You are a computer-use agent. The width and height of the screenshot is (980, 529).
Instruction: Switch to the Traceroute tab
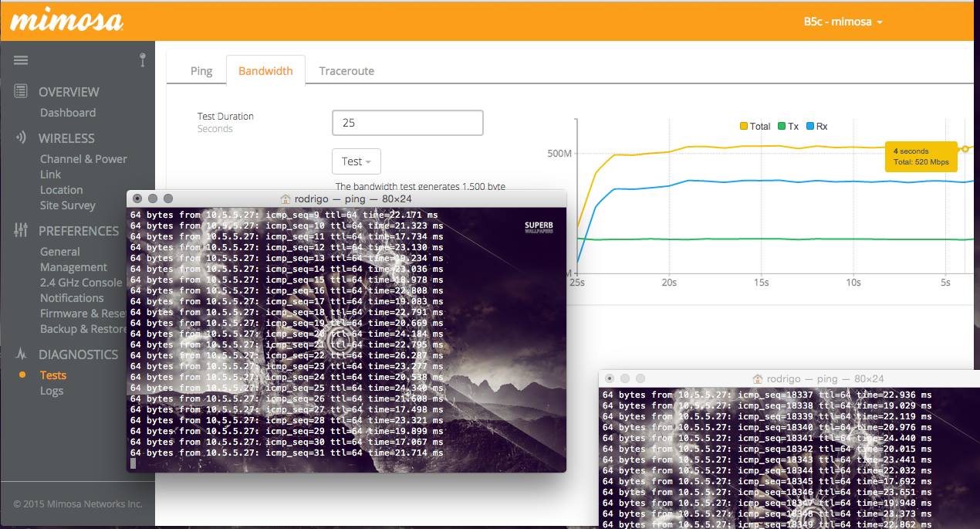tap(346, 70)
